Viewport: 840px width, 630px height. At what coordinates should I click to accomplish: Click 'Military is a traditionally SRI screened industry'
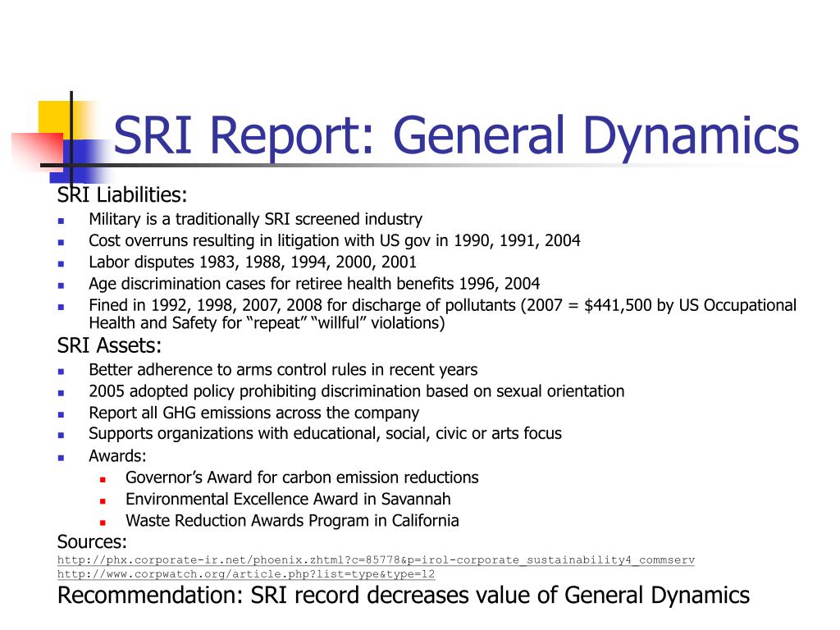click(256, 219)
